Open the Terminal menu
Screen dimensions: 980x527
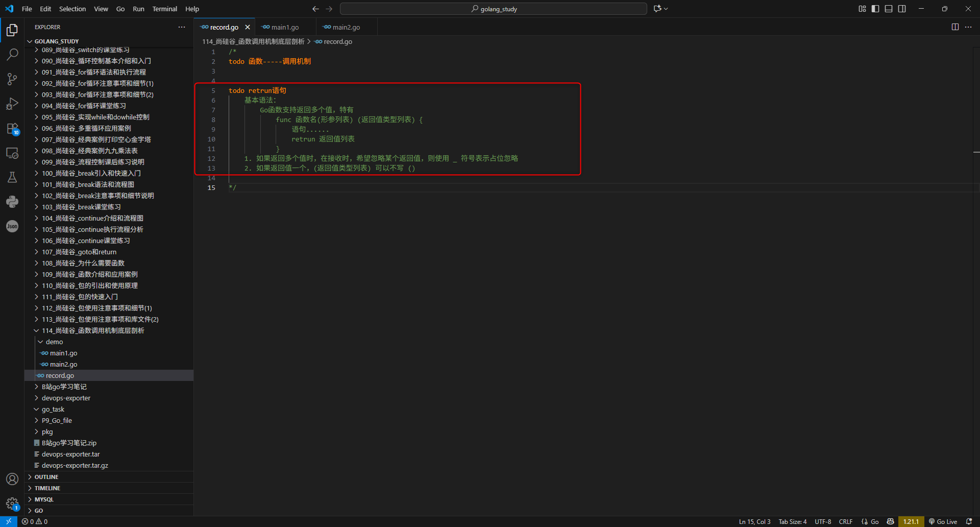[x=165, y=9]
